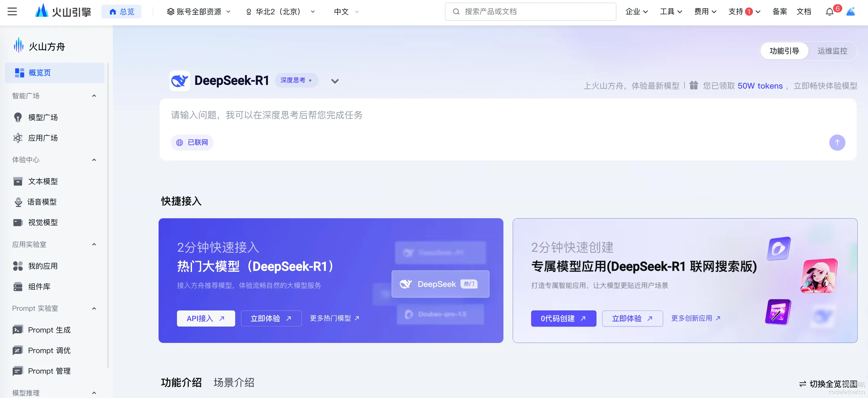Open the 华北2（北京）region dropdown

[281, 12]
